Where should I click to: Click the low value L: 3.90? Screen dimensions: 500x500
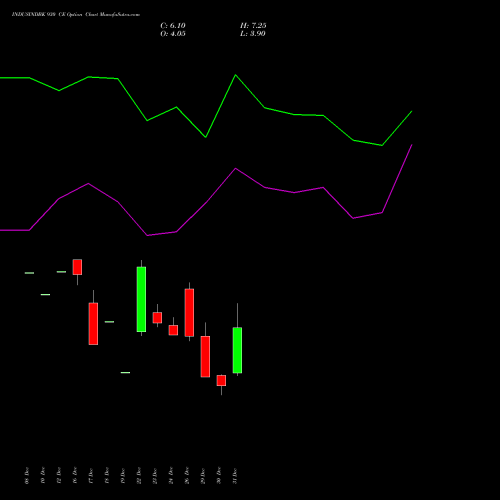click(253, 34)
